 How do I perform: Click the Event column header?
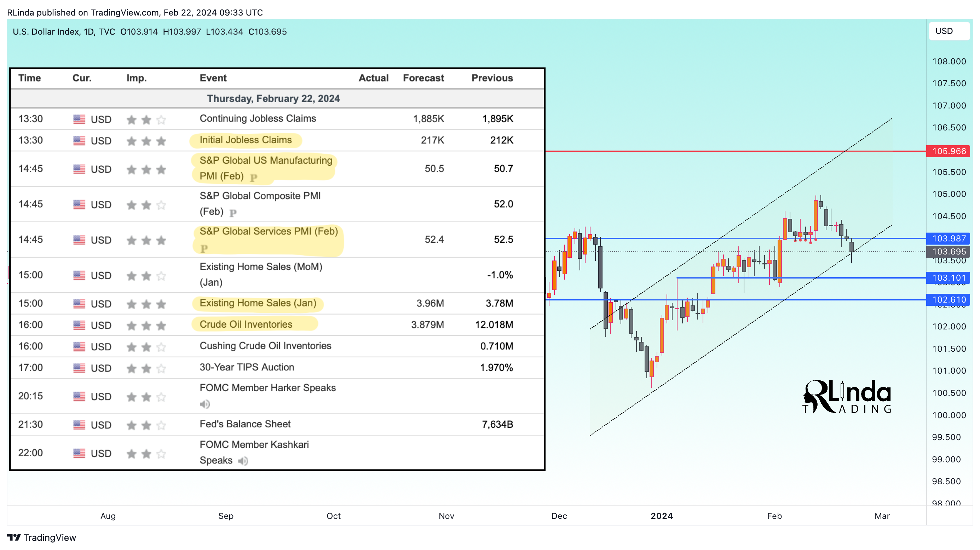click(x=213, y=78)
